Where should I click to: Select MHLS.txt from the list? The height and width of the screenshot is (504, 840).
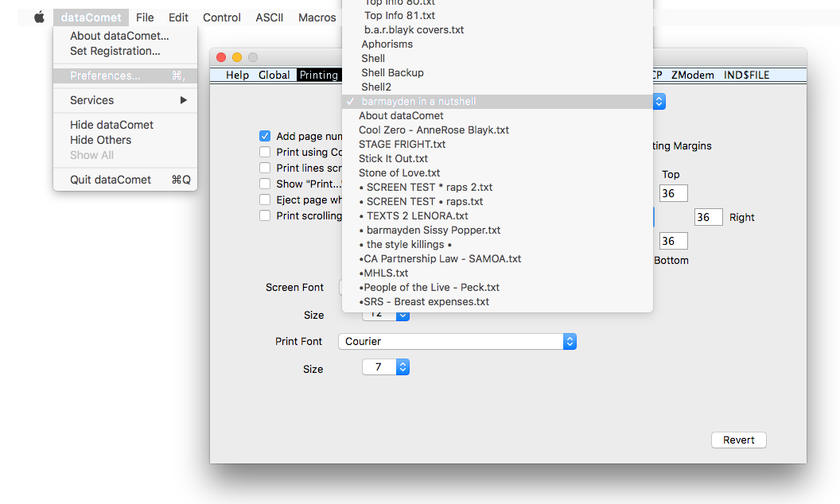pyautogui.click(x=497, y=273)
